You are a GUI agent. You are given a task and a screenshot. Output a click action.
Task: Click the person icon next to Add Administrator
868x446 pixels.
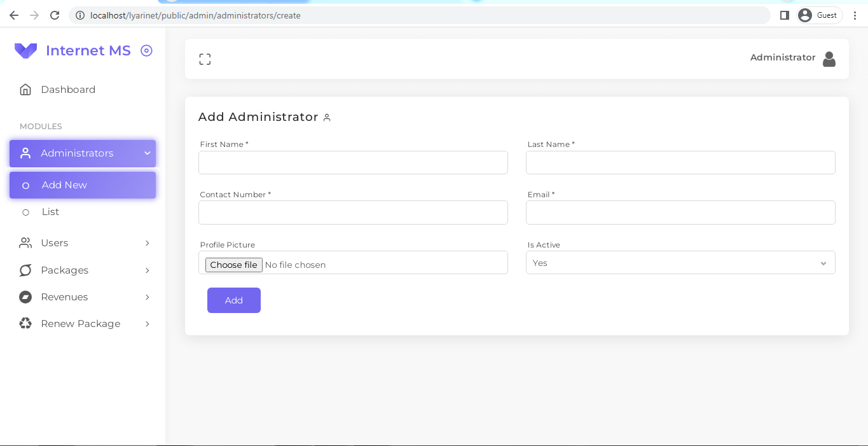(x=327, y=118)
